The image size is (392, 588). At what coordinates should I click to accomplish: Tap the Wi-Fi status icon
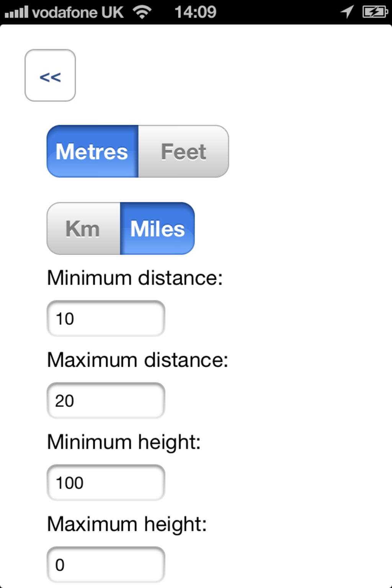coord(142,12)
